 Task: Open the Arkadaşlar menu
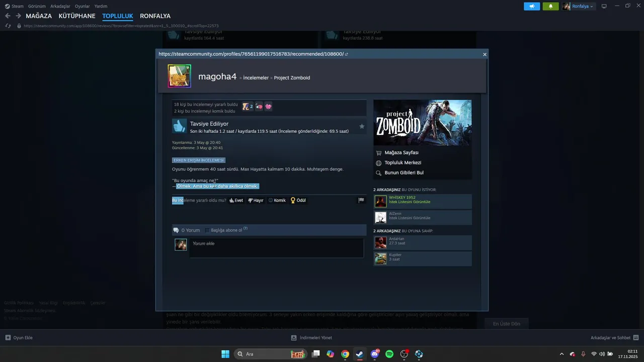(60, 6)
